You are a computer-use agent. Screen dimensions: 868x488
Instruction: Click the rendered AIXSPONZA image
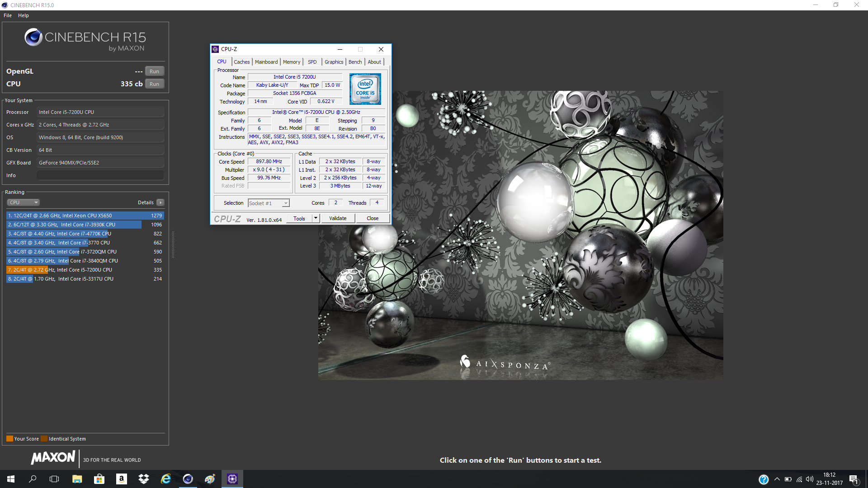(x=521, y=235)
